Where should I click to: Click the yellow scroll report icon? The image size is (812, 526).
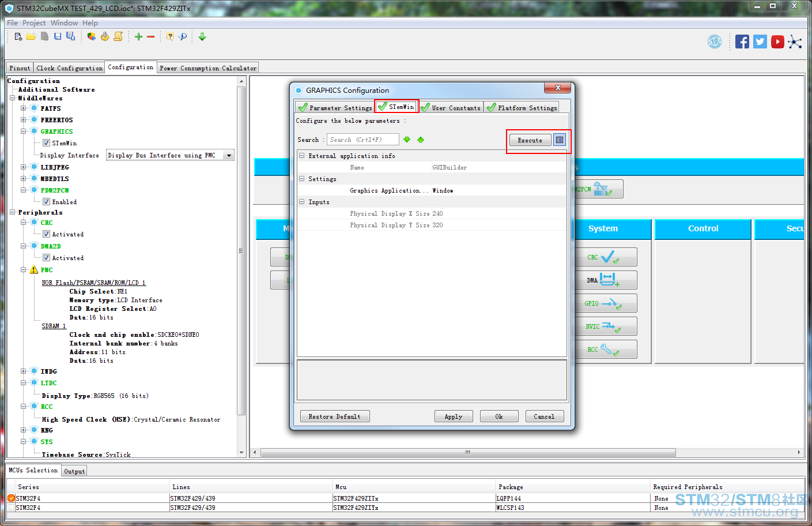click(118, 36)
